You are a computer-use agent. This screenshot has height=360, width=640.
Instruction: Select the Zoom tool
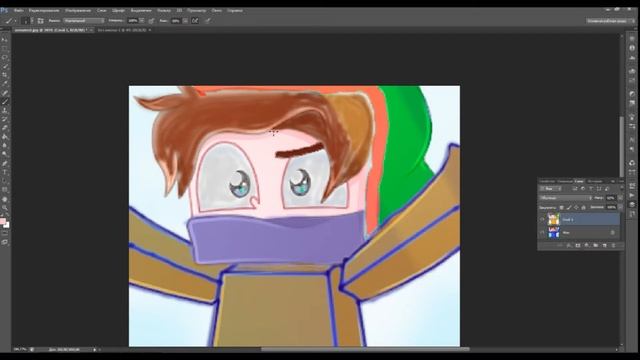(5, 208)
